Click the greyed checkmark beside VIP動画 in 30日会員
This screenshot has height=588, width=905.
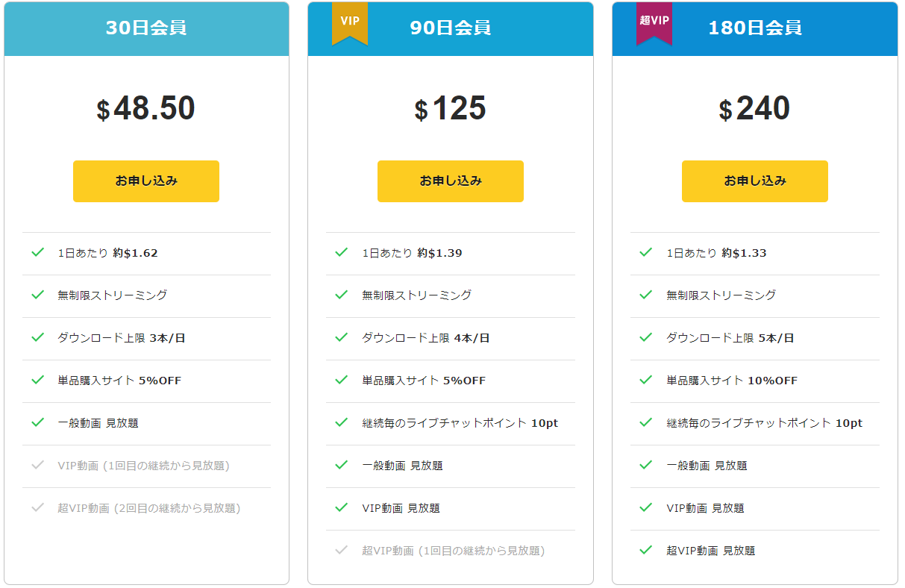[x=38, y=466]
